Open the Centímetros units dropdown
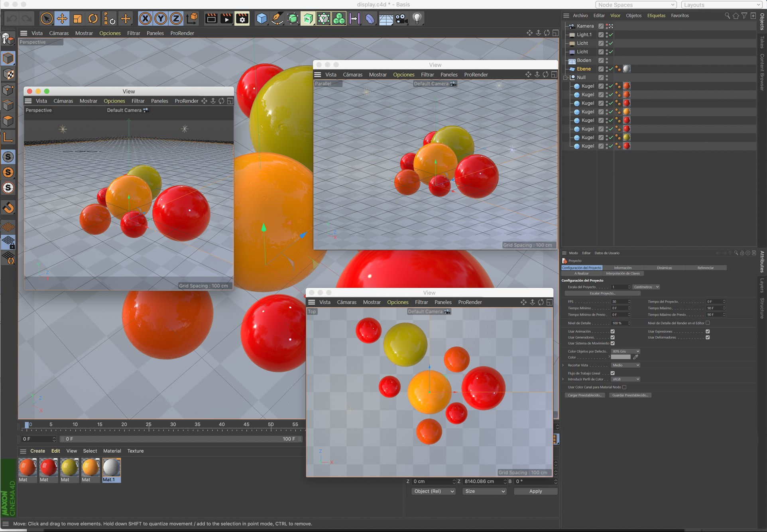767x532 pixels. [646, 287]
